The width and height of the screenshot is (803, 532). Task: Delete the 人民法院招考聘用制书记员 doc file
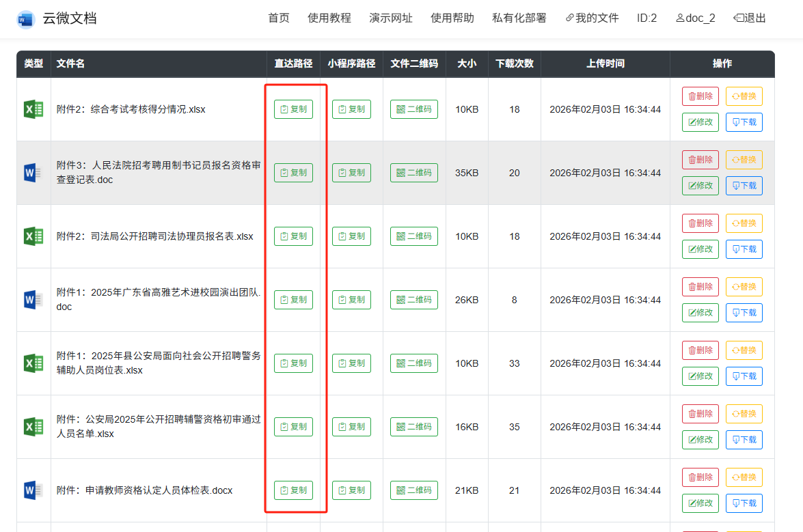pyautogui.click(x=700, y=160)
